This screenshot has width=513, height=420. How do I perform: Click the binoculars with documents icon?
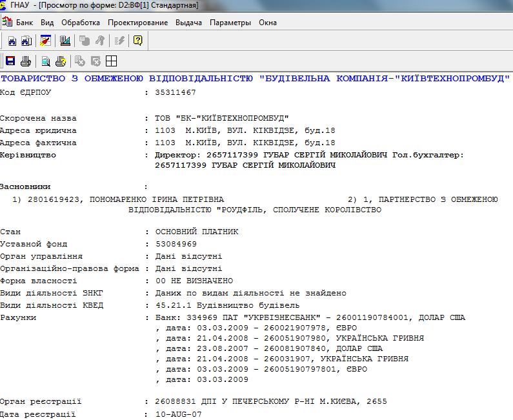(26, 41)
